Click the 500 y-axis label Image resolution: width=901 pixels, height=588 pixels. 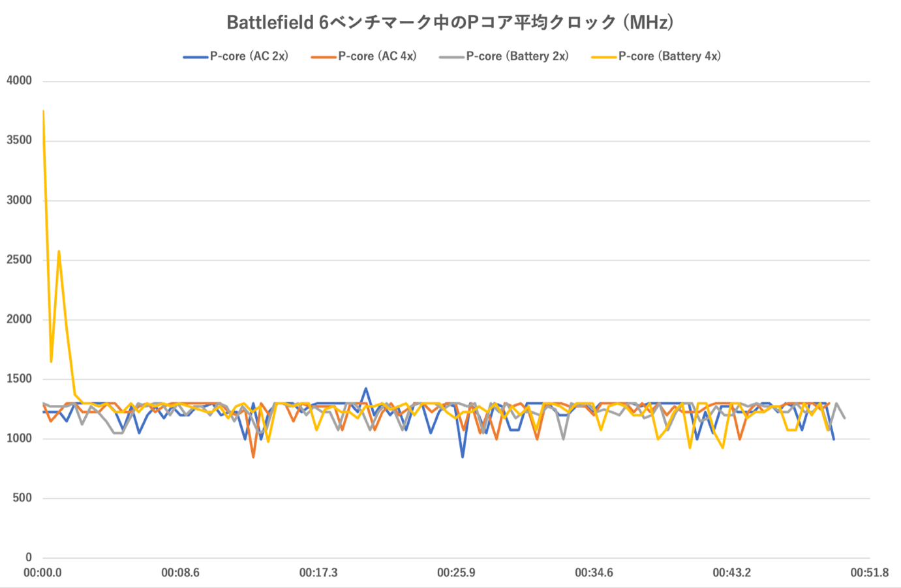(22, 498)
